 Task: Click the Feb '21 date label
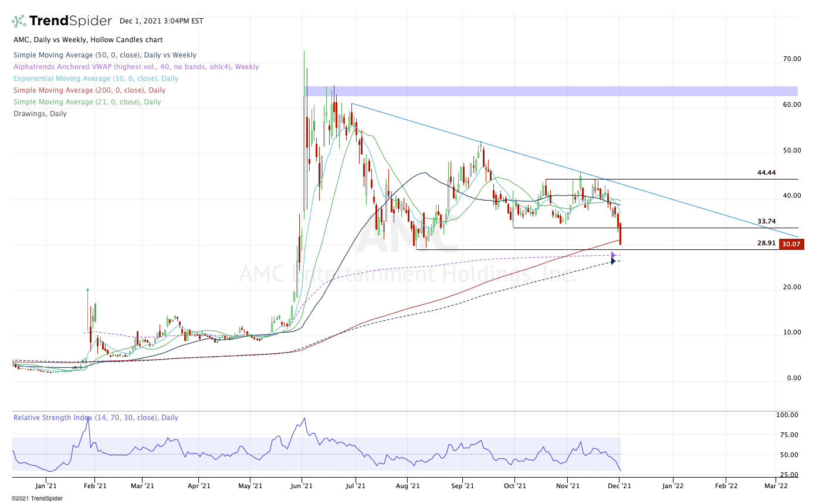click(x=94, y=486)
